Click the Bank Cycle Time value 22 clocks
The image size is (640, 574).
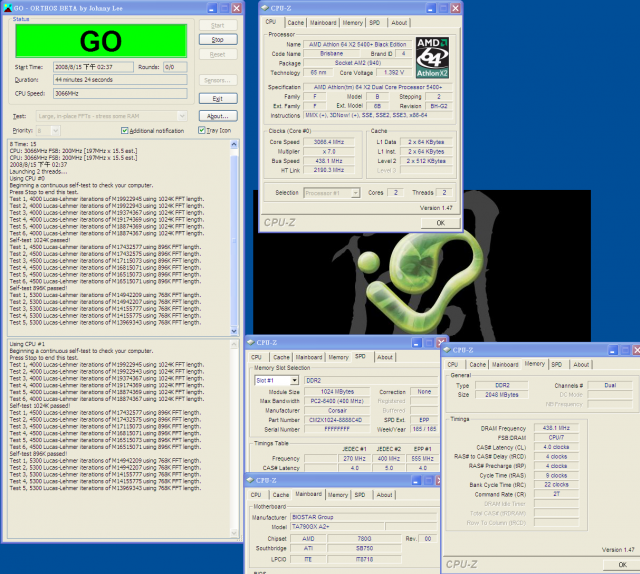click(x=556, y=485)
